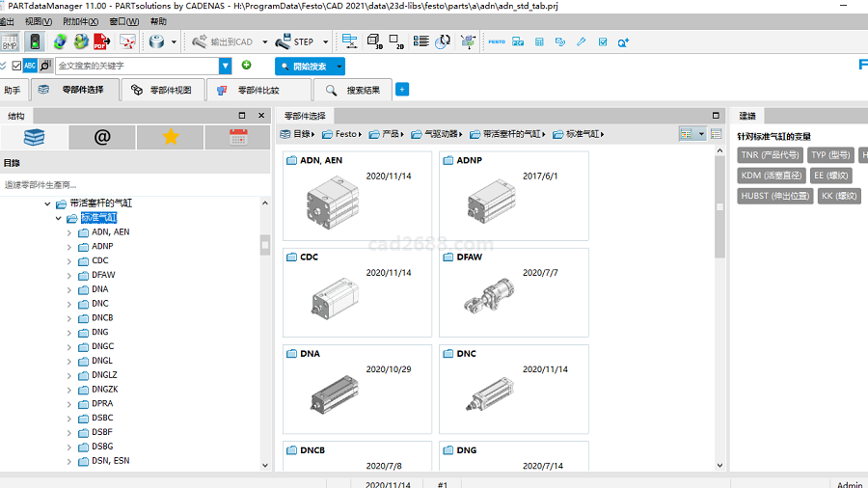This screenshot has height=488, width=868.
Task: Open the 帮助 menu
Action: click(x=158, y=21)
